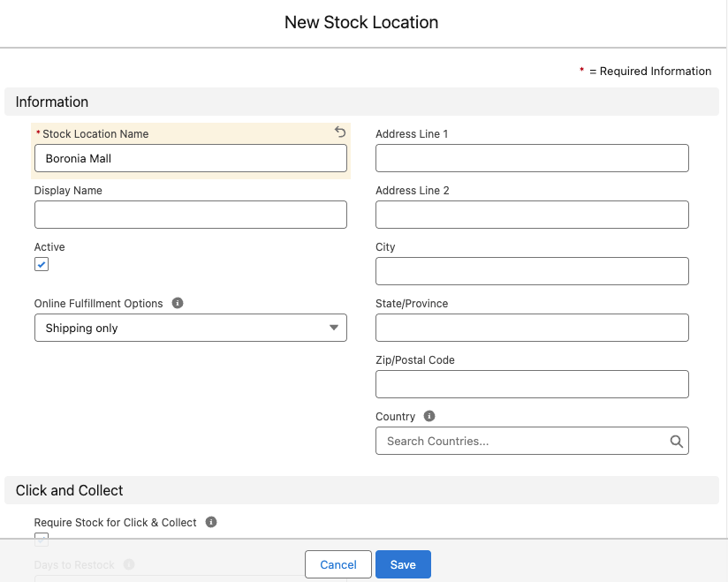
Task: Click the State/Province input
Action: coord(532,328)
